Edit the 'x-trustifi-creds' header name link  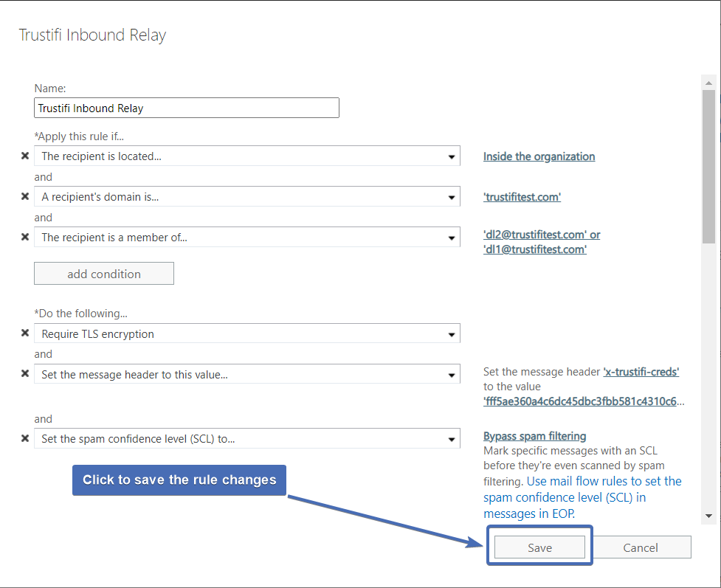tap(641, 371)
